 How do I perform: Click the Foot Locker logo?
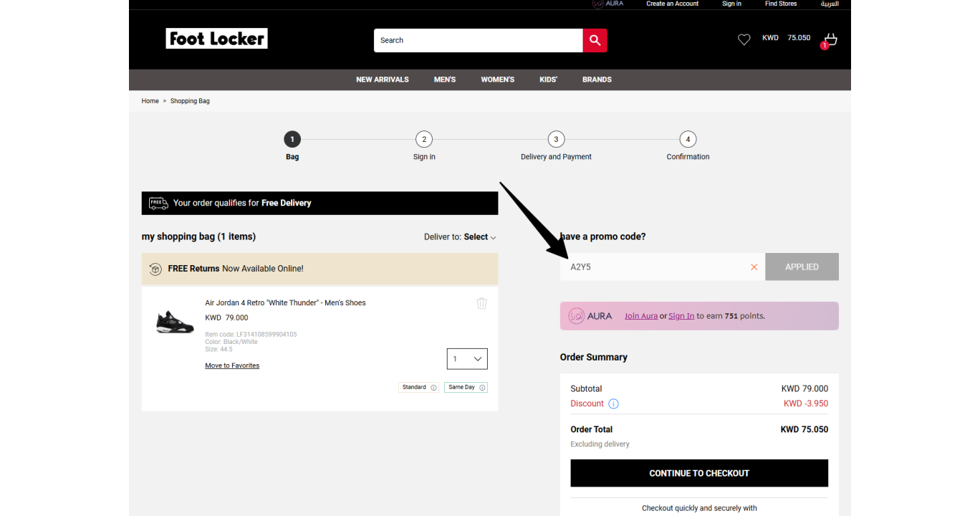(x=216, y=39)
